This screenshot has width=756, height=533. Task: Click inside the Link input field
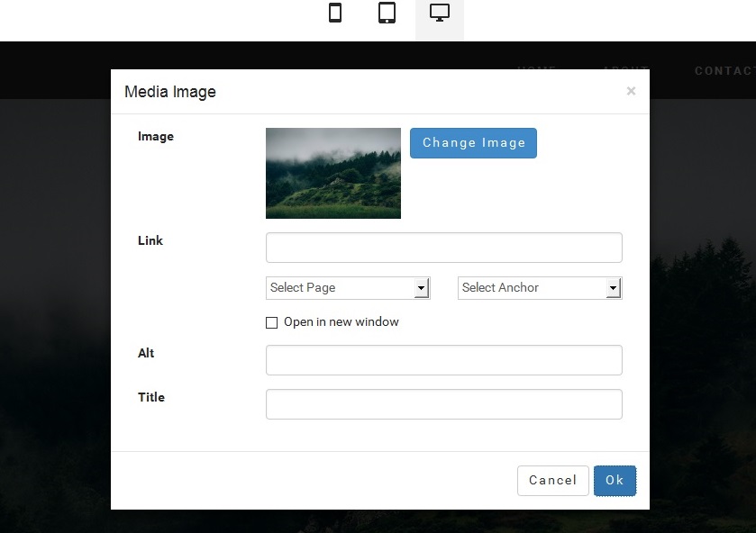coord(443,247)
